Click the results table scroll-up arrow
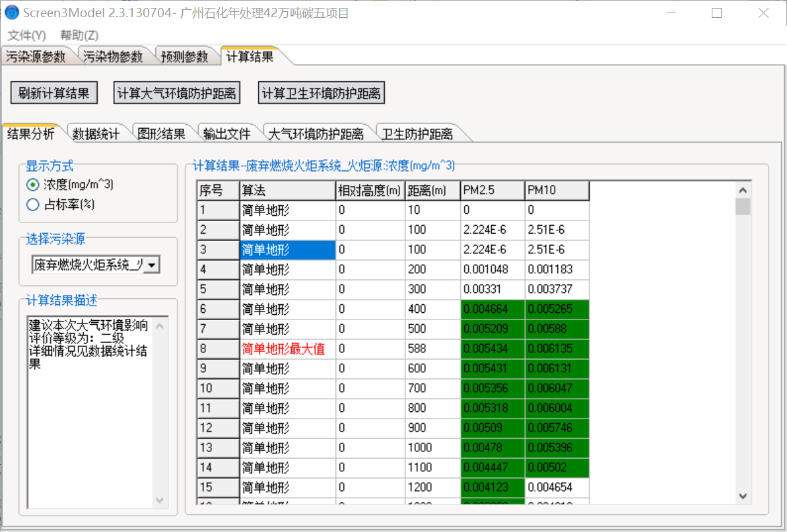Screen dimensions: 787x532 point(743,190)
